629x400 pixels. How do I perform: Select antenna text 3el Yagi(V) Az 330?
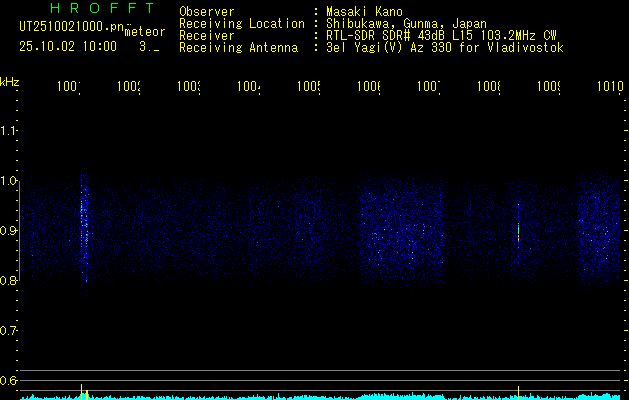(389, 48)
